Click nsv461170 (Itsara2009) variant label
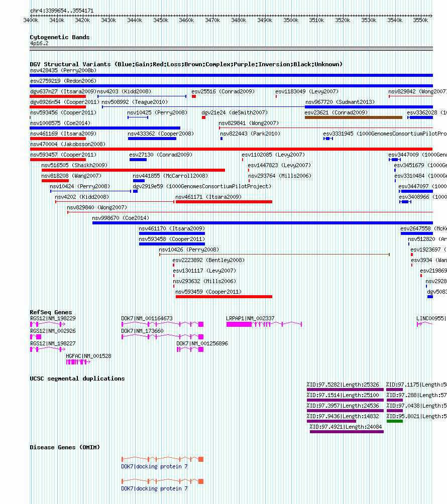447x504 pixels. click(172, 228)
